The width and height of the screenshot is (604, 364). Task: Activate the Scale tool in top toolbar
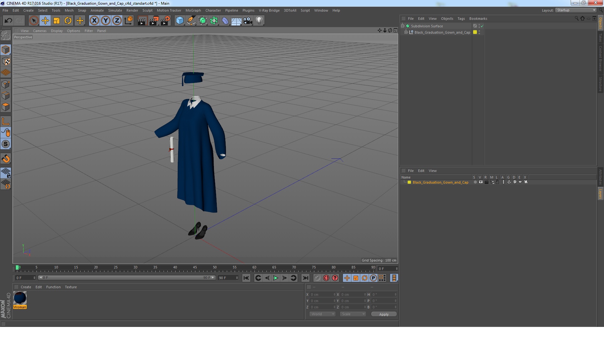[57, 21]
